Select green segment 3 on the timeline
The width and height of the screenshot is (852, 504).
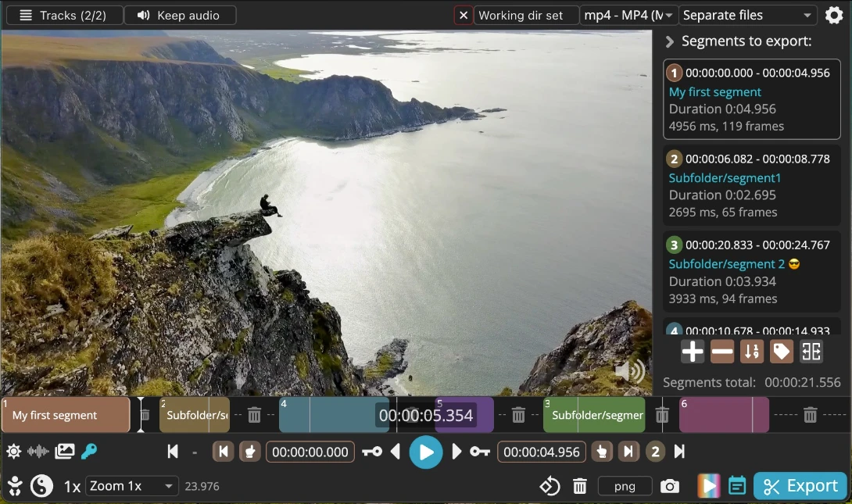(x=594, y=415)
